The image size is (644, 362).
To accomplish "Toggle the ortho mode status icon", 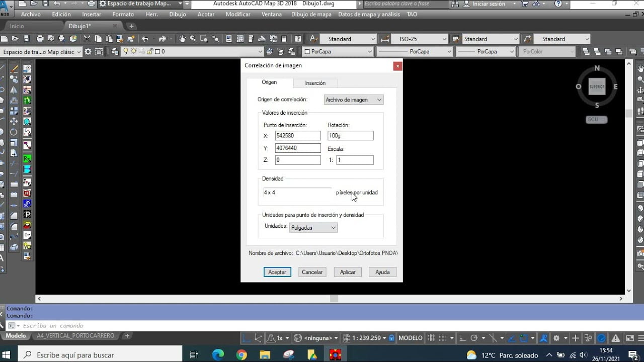I will click(x=462, y=338).
